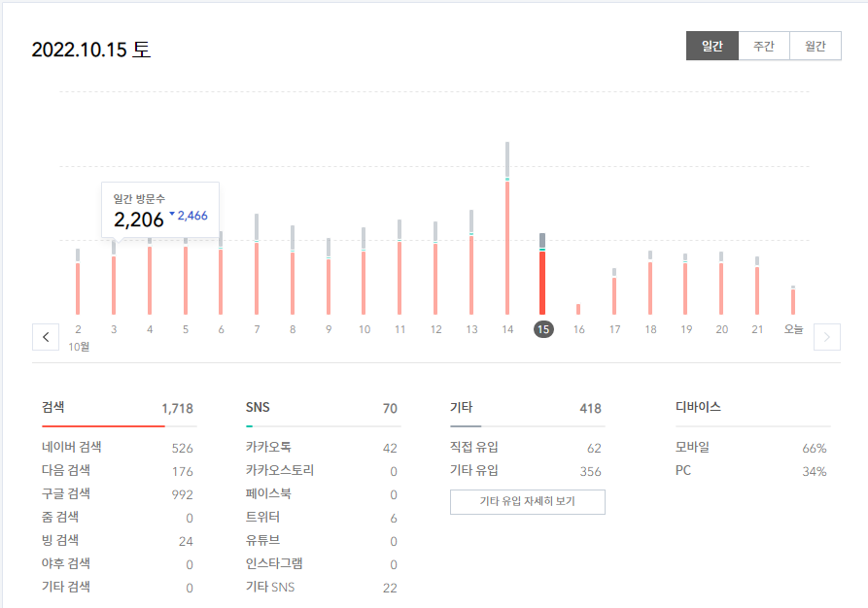The height and width of the screenshot is (608, 868).
Task: Select the bar for October 13
Action: coord(471,262)
